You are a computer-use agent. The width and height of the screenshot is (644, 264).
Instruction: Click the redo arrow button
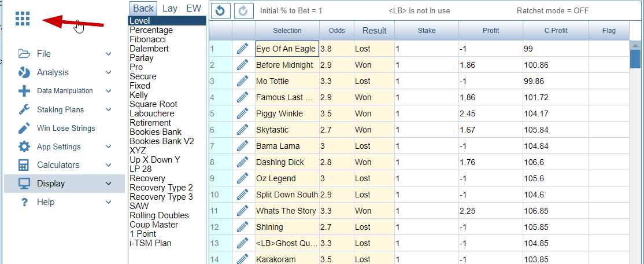click(243, 10)
